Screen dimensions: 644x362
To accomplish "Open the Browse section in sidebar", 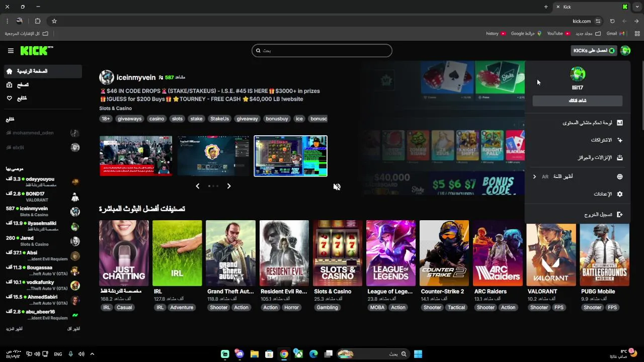I will 42,85.
